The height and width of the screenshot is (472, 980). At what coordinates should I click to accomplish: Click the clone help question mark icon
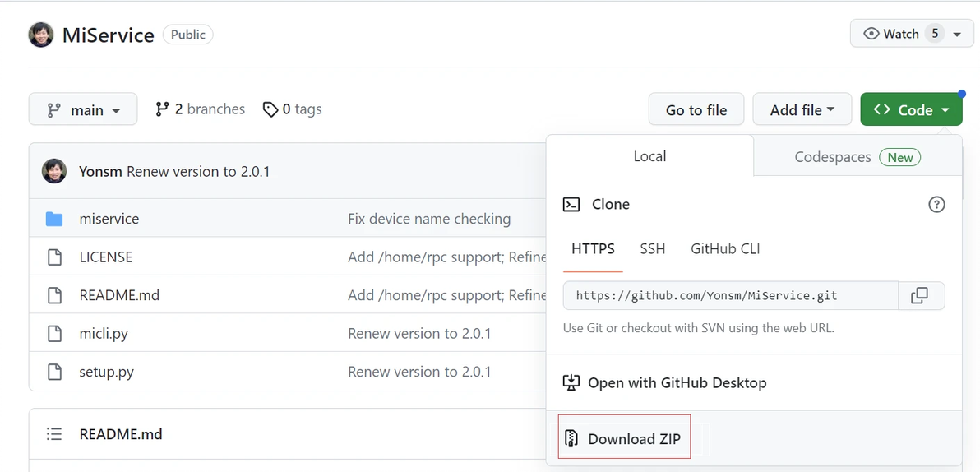pos(936,205)
